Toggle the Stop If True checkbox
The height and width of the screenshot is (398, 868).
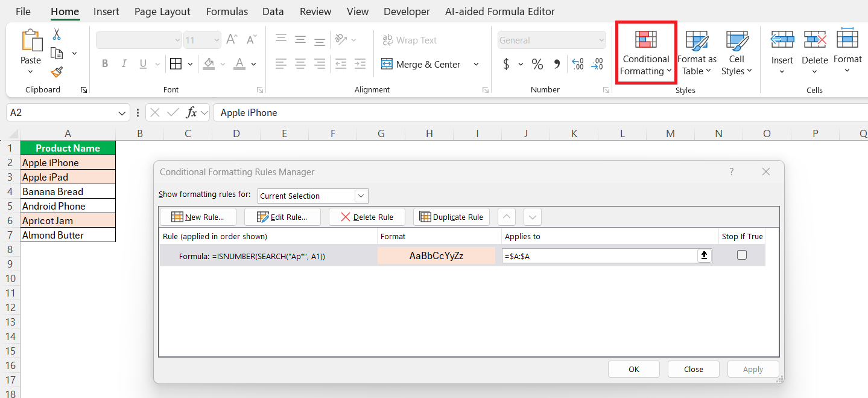pos(742,255)
